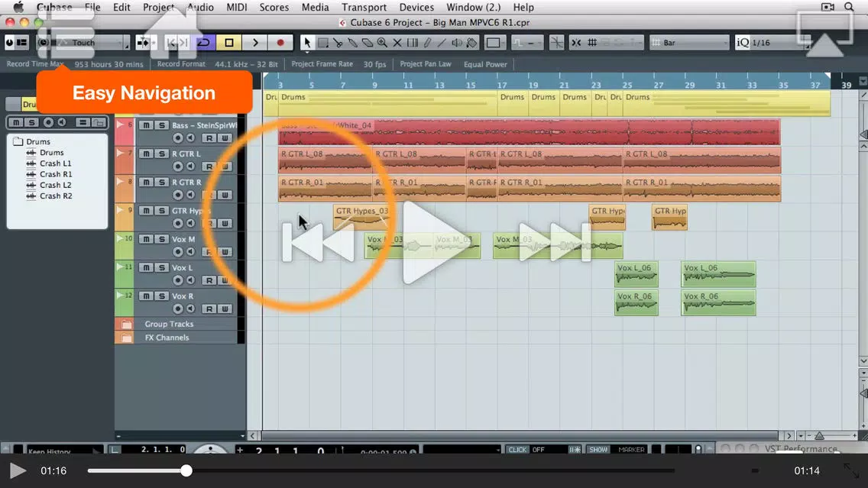868x488 pixels.
Task: Select the Range Selection tool
Action: (322, 43)
